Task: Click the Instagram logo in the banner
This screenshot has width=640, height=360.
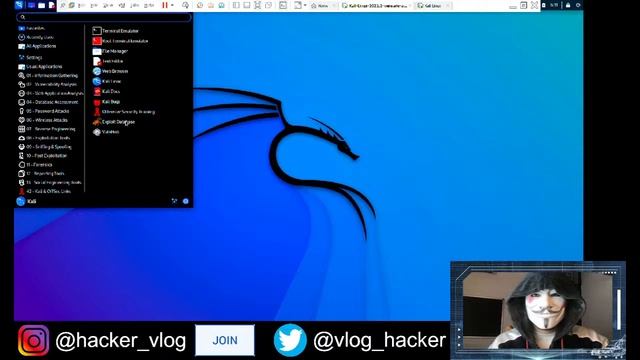Action: [33, 340]
